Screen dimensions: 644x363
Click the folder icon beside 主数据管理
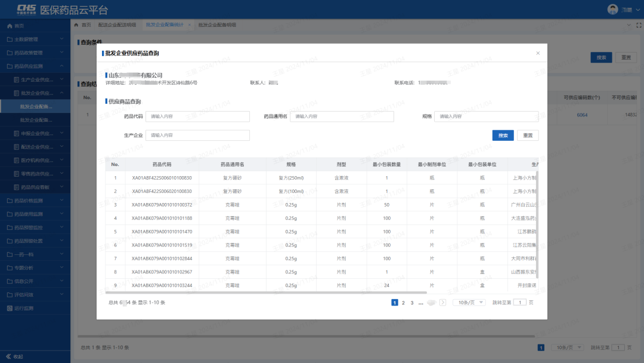click(x=10, y=39)
